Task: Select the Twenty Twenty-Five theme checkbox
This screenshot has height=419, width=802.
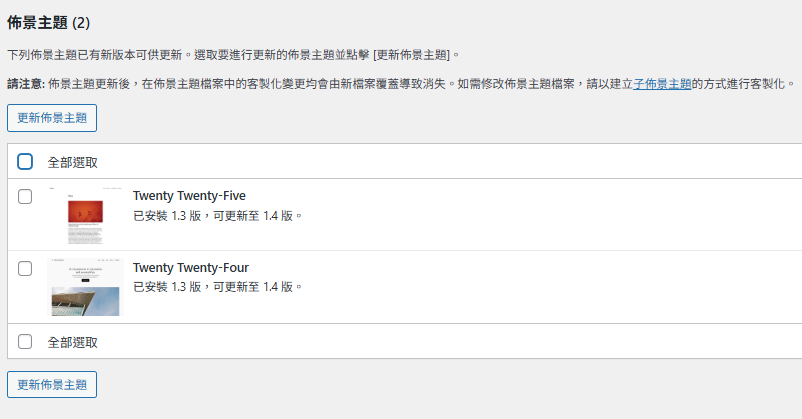Action: [25, 197]
